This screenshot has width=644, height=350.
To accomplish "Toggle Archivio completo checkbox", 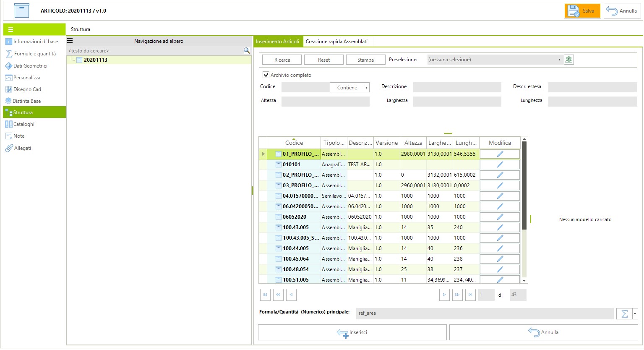I will (x=266, y=75).
